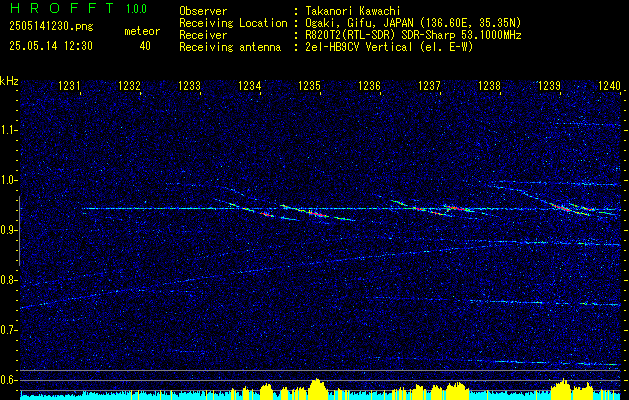Click the timestamp 25.05.14 12:30
The image size is (629, 400).
pyautogui.click(x=51, y=46)
